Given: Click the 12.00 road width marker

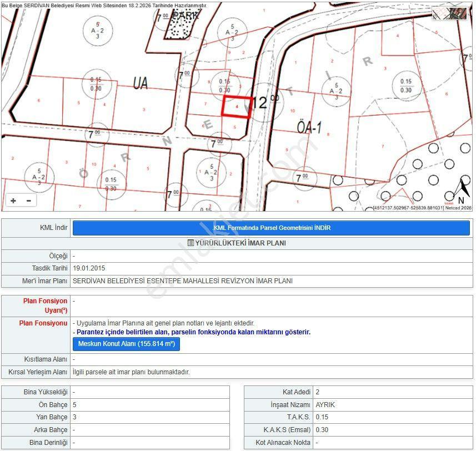Looking at the screenshot, I should (265, 102).
